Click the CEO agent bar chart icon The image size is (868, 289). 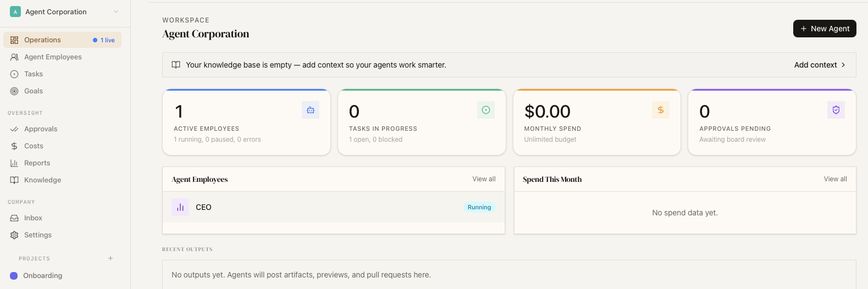pos(180,207)
